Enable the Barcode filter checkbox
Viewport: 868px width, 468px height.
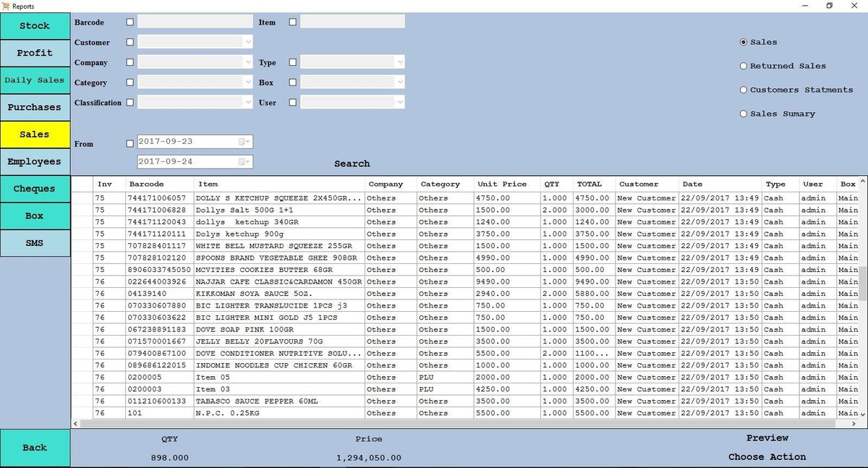pos(130,22)
